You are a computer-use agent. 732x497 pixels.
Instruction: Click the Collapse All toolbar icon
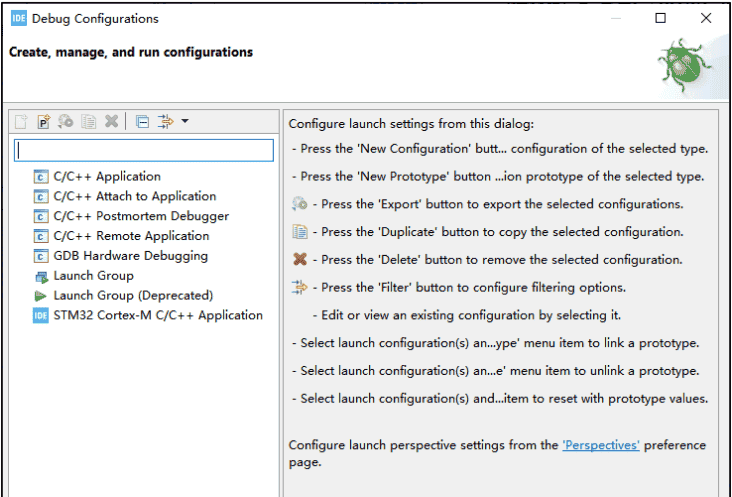point(142,121)
